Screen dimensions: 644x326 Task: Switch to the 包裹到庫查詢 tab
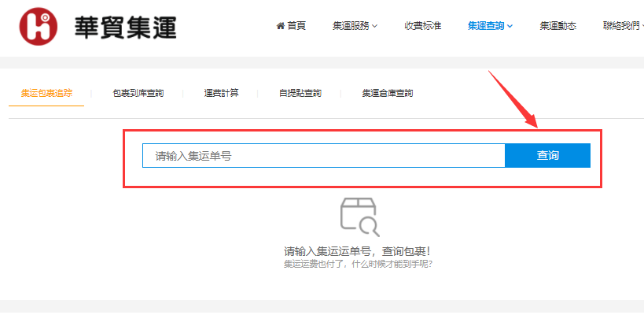click(138, 93)
